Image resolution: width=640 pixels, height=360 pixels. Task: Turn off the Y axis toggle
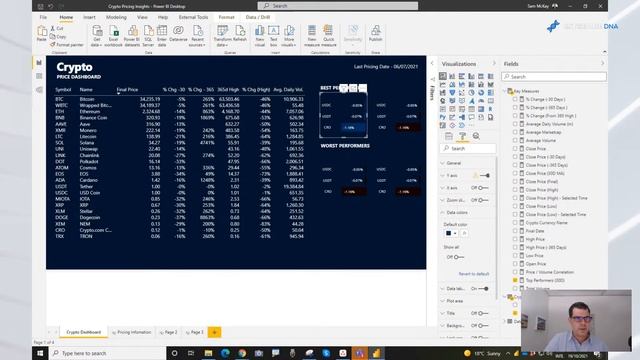(x=484, y=176)
